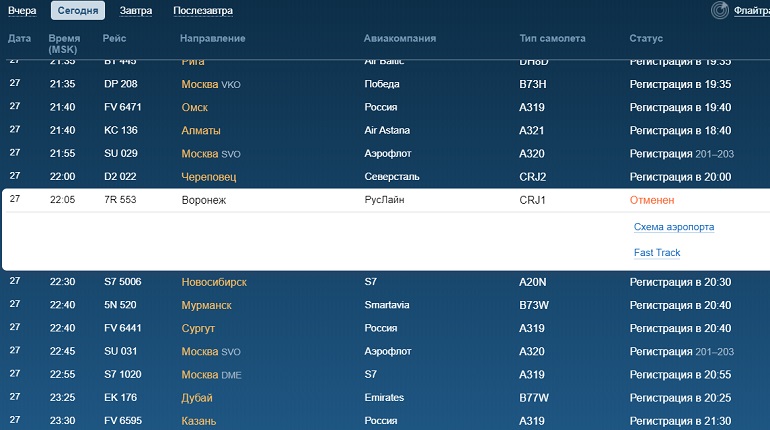
Task: Open the Москва VKO destination link
Action: [x=211, y=84]
